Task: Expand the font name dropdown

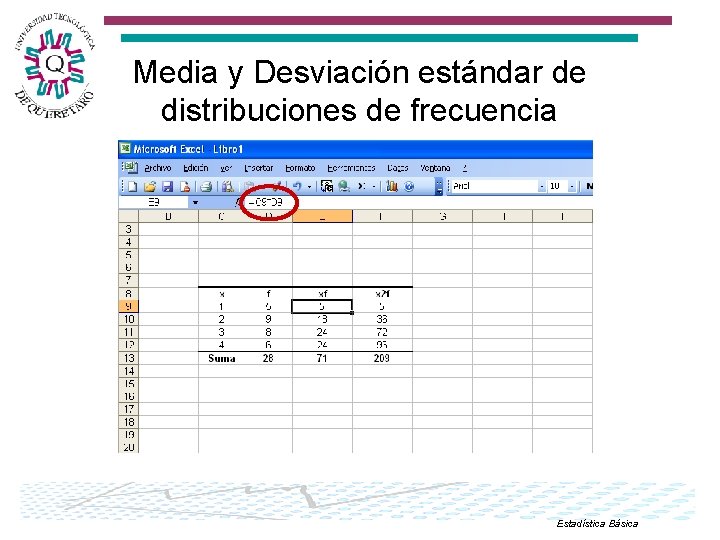Action: pos(542,186)
